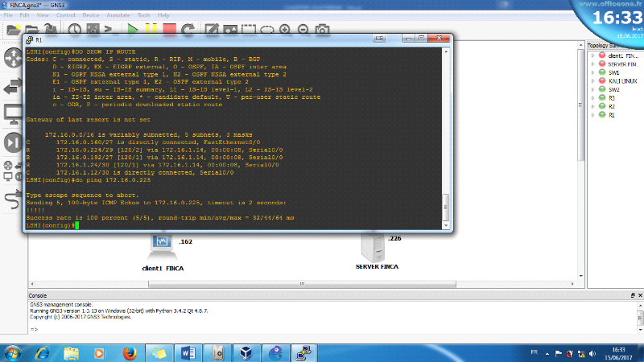
Task: Browse routers in device sidebar
Action: pos(13,57)
